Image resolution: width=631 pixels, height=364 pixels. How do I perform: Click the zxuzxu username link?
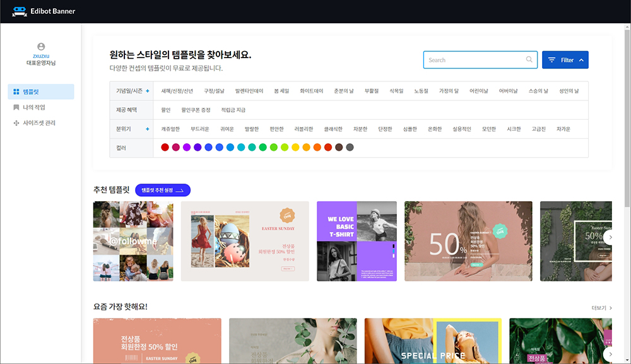click(x=41, y=56)
